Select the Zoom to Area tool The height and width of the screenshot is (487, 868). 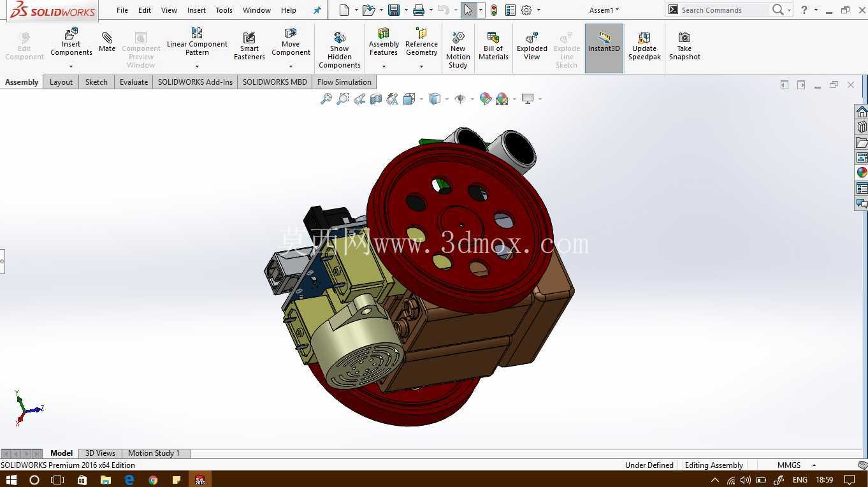click(x=343, y=99)
